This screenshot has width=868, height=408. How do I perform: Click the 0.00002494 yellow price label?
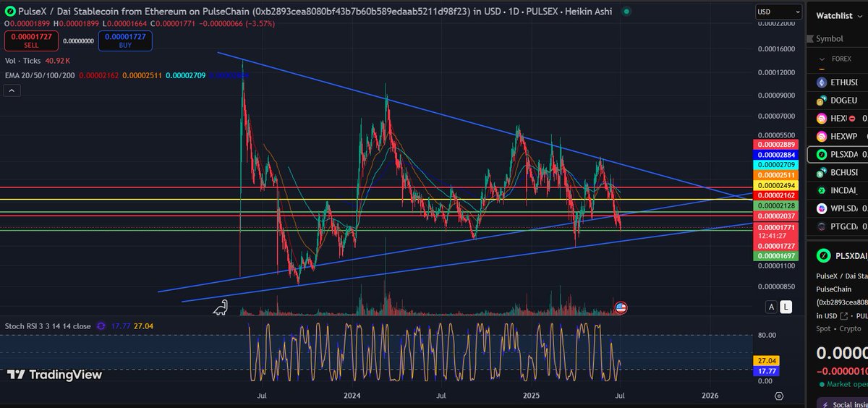[775, 185]
